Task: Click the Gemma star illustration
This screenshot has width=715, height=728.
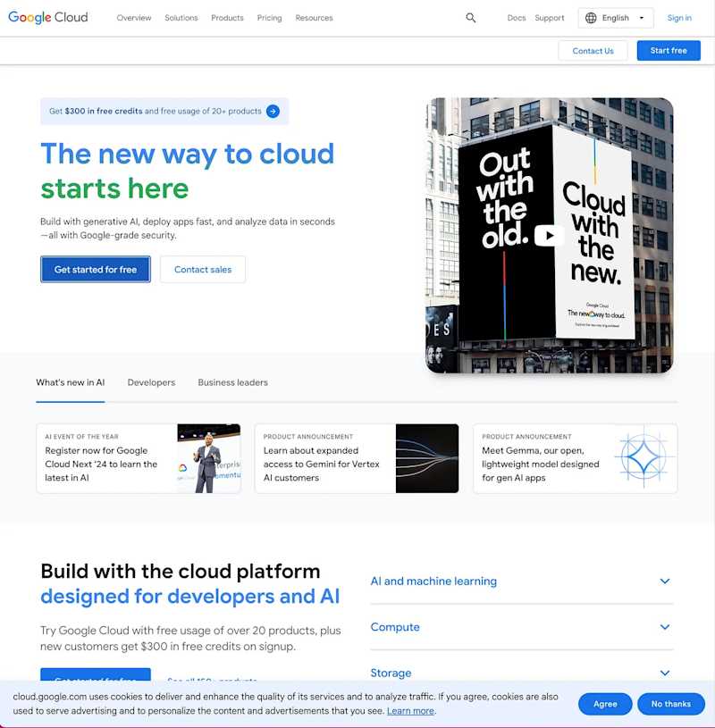Action: tap(643, 457)
